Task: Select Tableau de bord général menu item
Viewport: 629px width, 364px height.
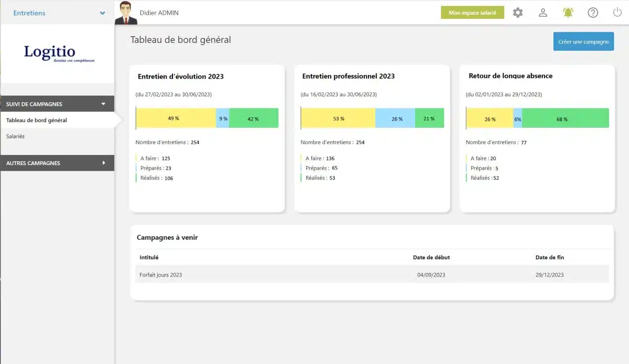Action: pos(37,120)
